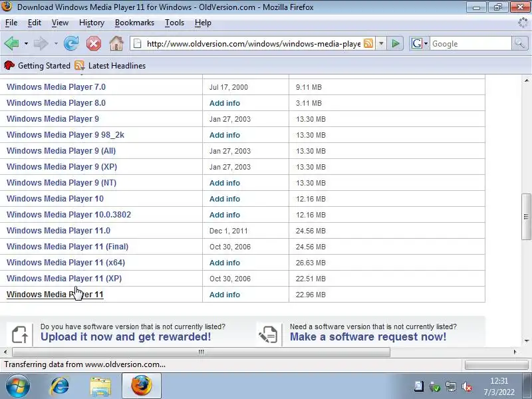This screenshot has width=532, height=399.
Task: Open the View menu
Action: [x=60, y=23]
